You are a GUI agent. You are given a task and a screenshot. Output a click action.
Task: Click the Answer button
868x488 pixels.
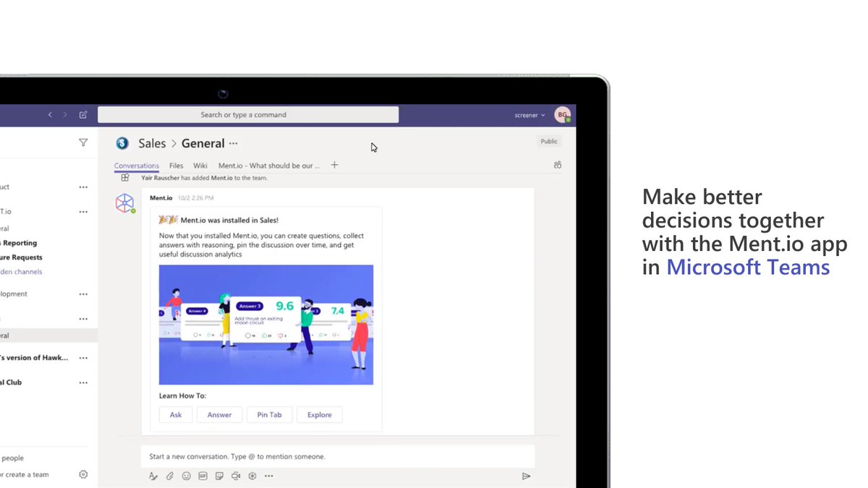pos(220,415)
